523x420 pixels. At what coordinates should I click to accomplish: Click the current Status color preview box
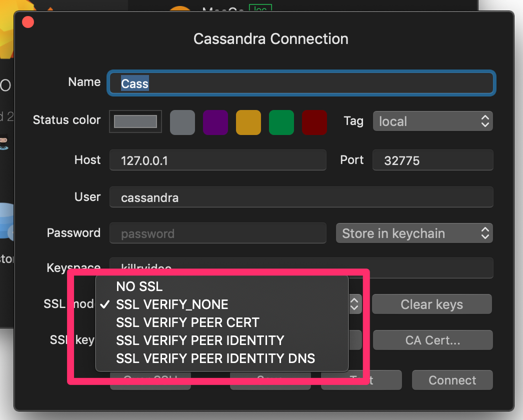click(x=135, y=121)
